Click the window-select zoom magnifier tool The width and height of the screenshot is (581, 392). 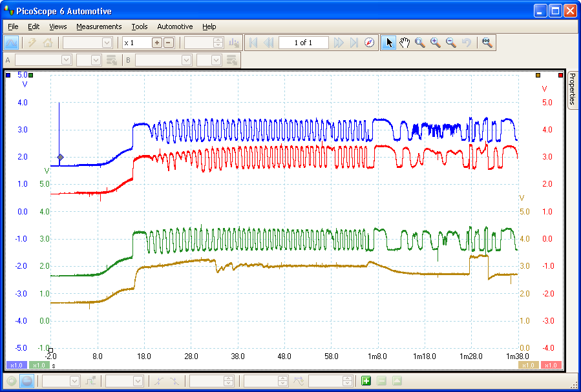(420, 43)
